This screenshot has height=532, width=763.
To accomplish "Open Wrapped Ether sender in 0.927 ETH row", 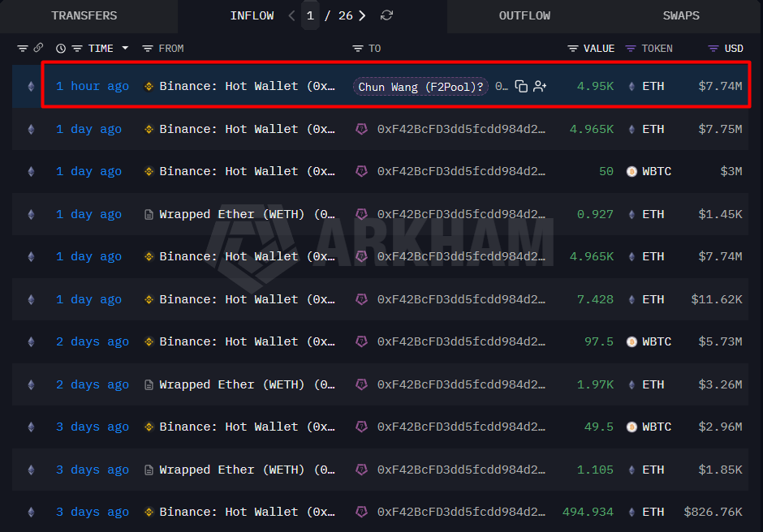I will (x=248, y=214).
